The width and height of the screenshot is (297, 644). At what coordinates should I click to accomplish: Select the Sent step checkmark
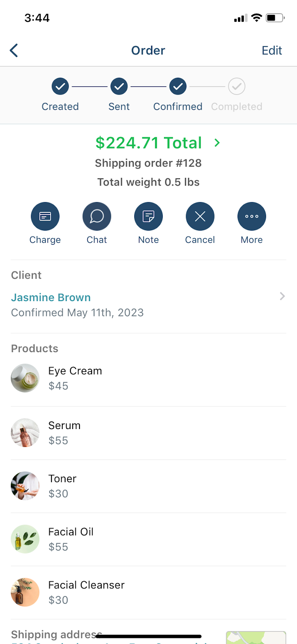pyautogui.click(x=119, y=86)
